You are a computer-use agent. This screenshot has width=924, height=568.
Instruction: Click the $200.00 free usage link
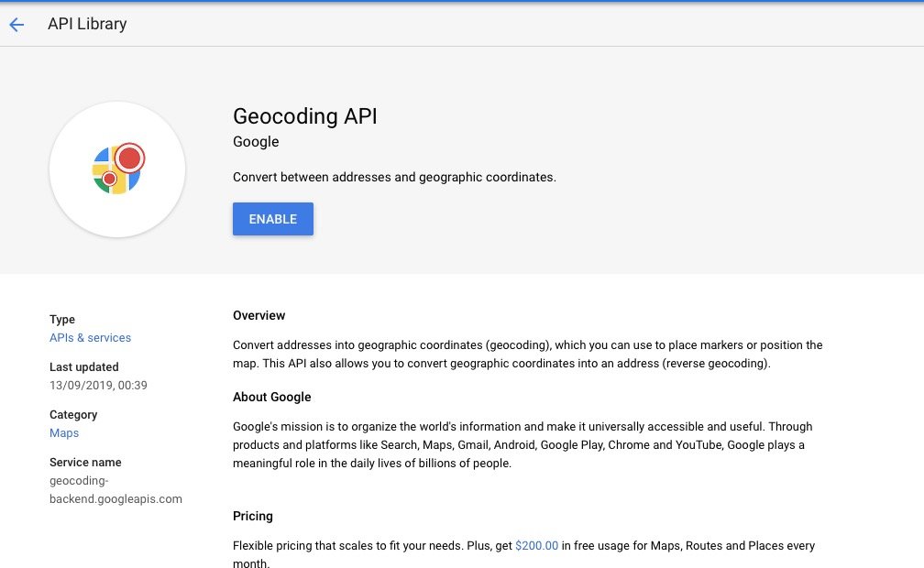pos(536,546)
